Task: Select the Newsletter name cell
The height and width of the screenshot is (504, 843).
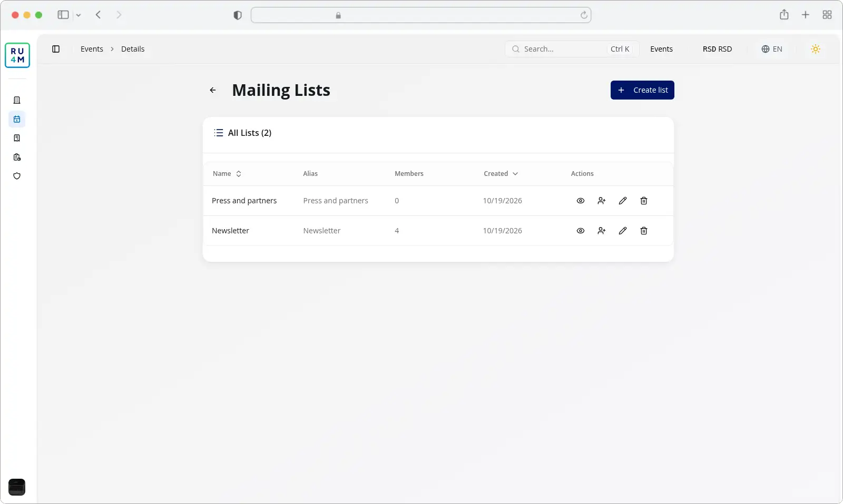Action: [x=230, y=231]
